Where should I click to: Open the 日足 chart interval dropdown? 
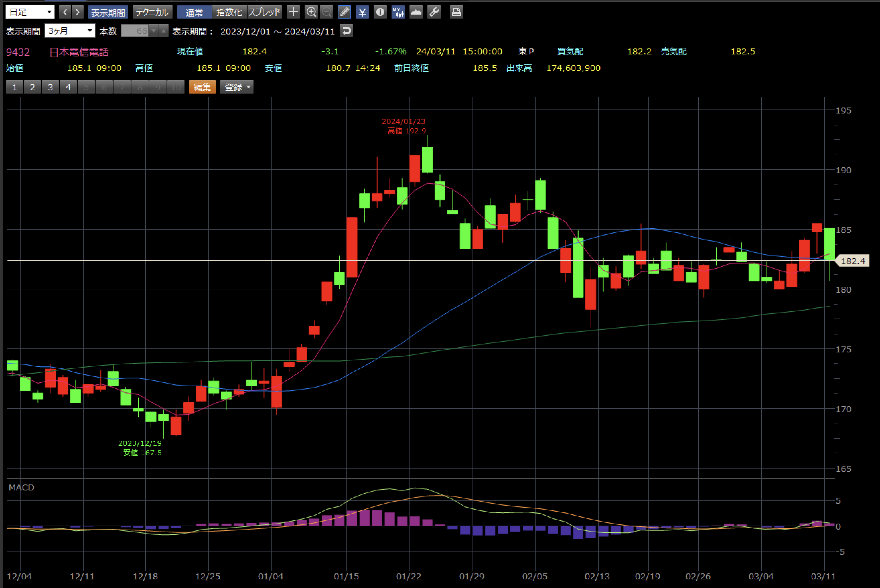[30, 12]
